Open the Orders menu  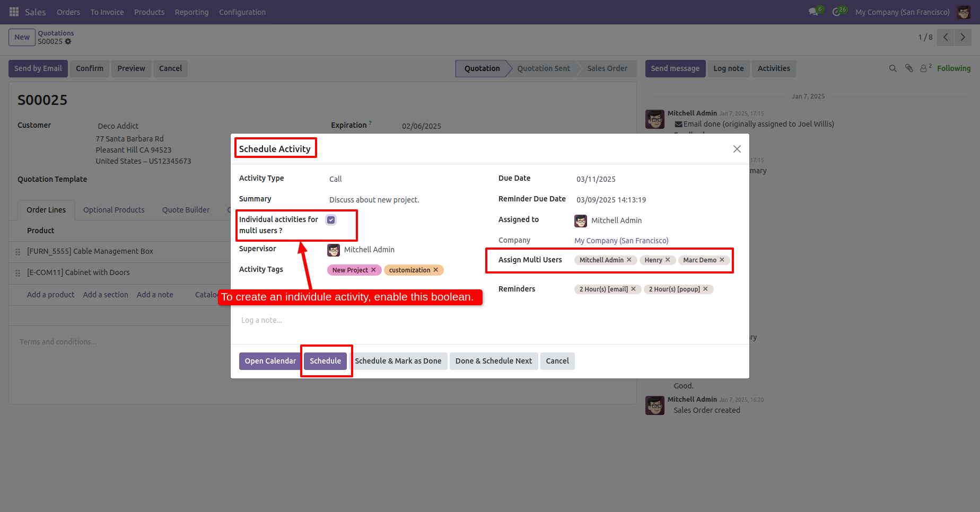click(x=68, y=12)
